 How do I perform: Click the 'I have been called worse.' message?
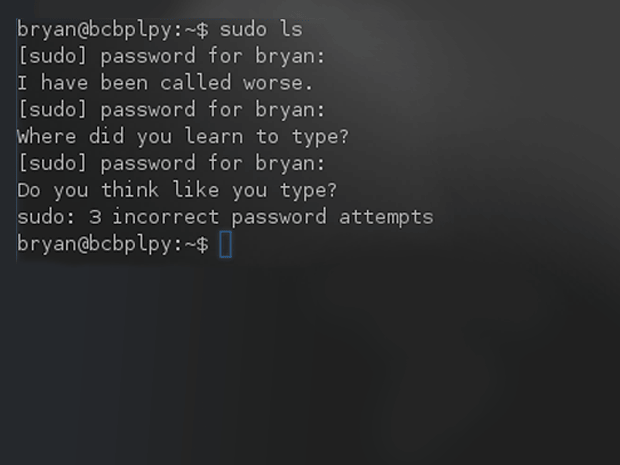(x=165, y=83)
